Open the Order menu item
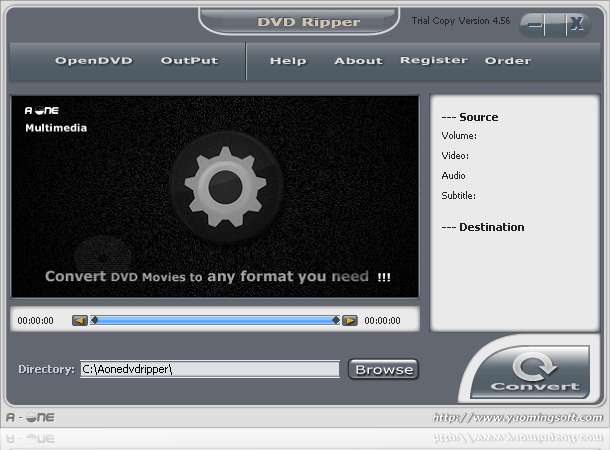 click(508, 61)
